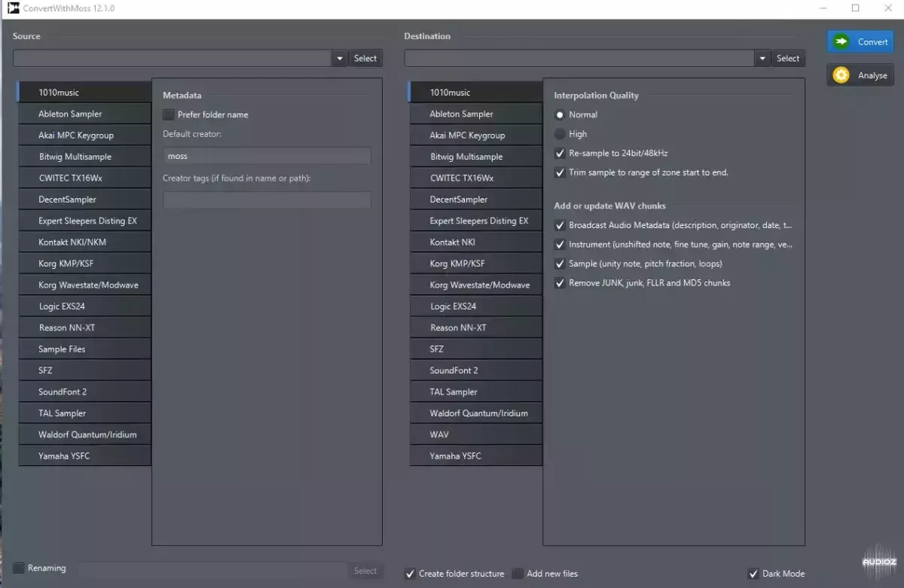904x588 pixels.
Task: Select High interpolation quality
Action: [x=560, y=134]
